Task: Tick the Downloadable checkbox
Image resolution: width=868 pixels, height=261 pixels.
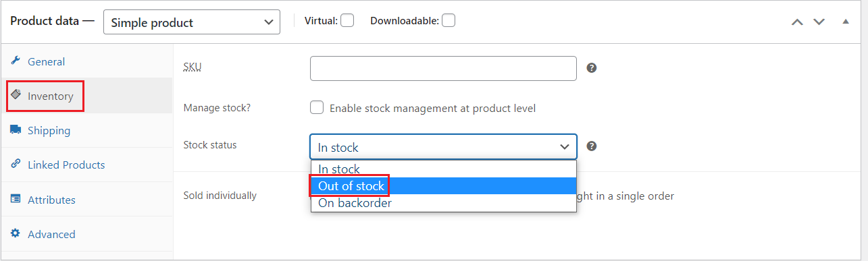Action: 449,21
